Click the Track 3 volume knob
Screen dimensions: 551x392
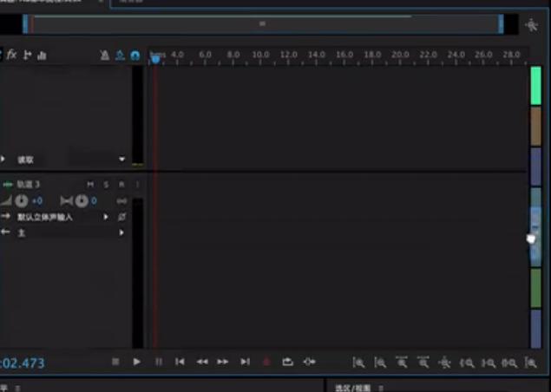pos(21,200)
